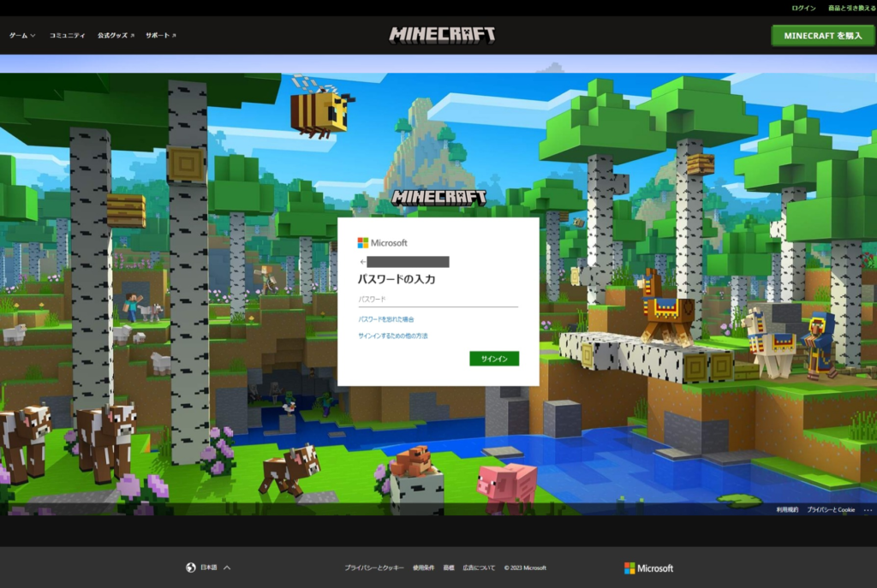Image resolution: width=877 pixels, height=588 pixels.
Task: Focus the パスワード input field
Action: tap(438, 300)
